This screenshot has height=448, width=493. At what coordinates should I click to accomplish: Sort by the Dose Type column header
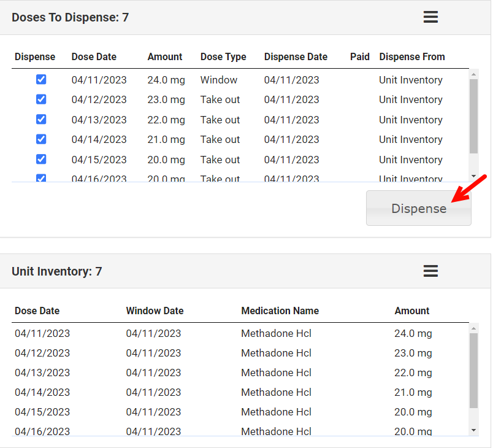[x=223, y=56]
